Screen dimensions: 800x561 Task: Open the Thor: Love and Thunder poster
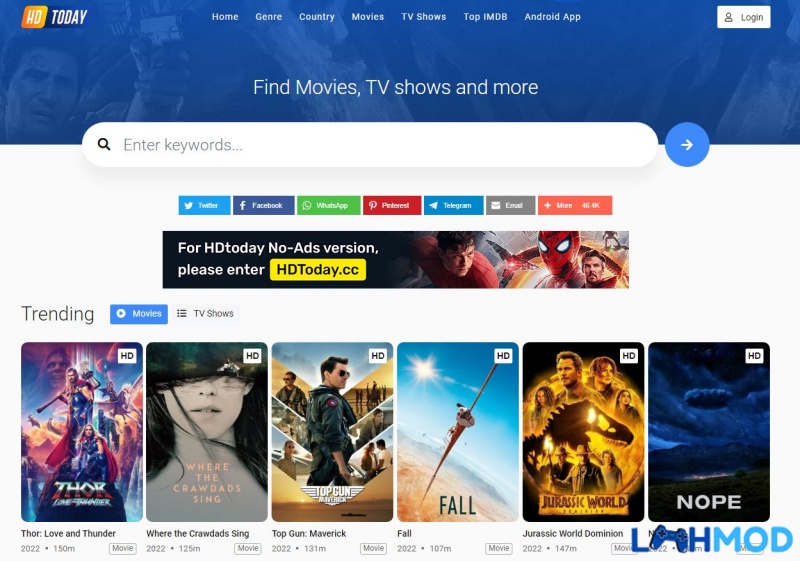82,431
